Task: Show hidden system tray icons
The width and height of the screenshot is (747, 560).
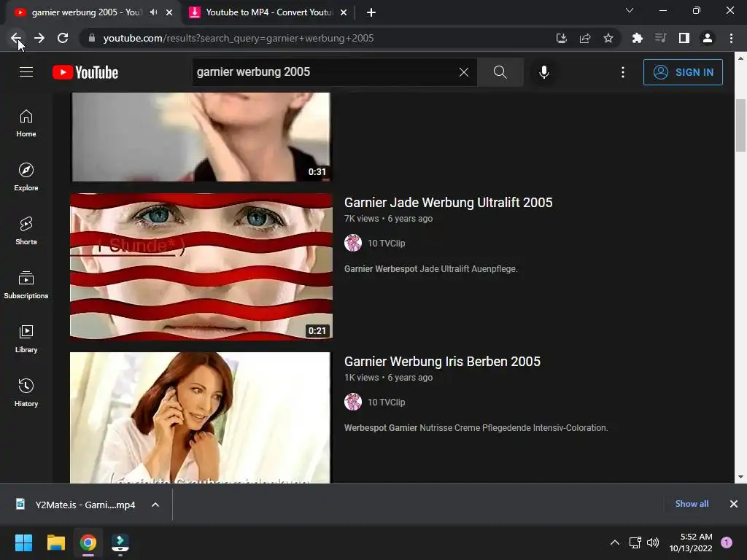Action: point(615,542)
